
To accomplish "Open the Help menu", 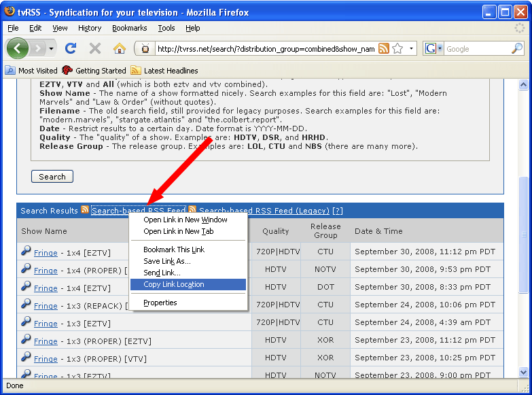I will (x=192, y=28).
